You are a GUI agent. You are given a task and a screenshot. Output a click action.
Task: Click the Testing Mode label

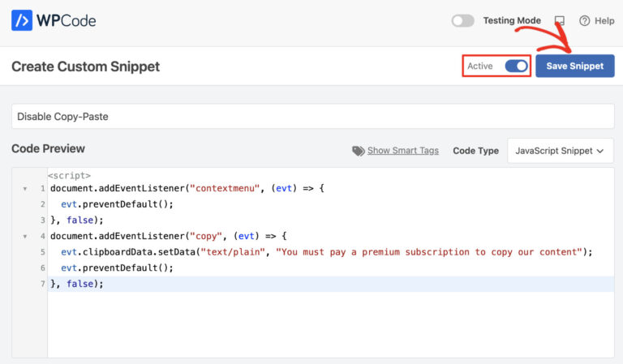click(x=512, y=20)
